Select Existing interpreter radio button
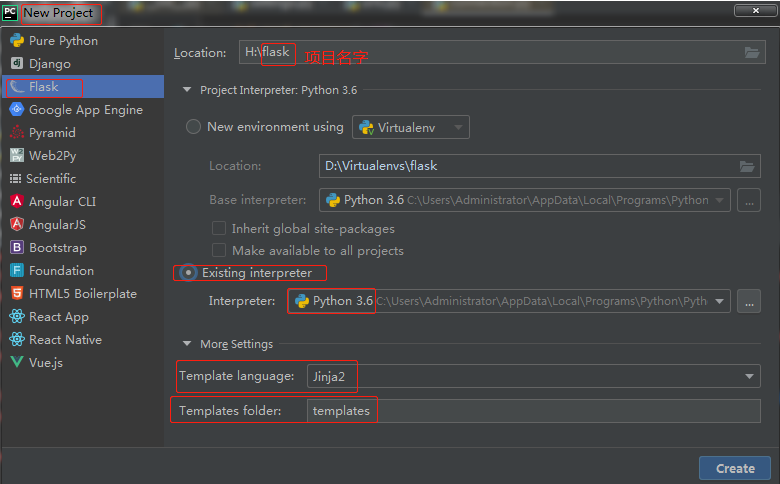The height and width of the screenshot is (484, 780). (x=188, y=273)
